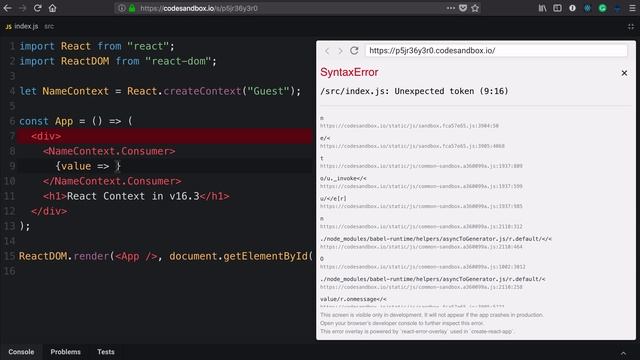Image resolution: width=640 pixels, height=360 pixels.
Task: Open stack link under u/</e[r]
Action: pos(421,206)
